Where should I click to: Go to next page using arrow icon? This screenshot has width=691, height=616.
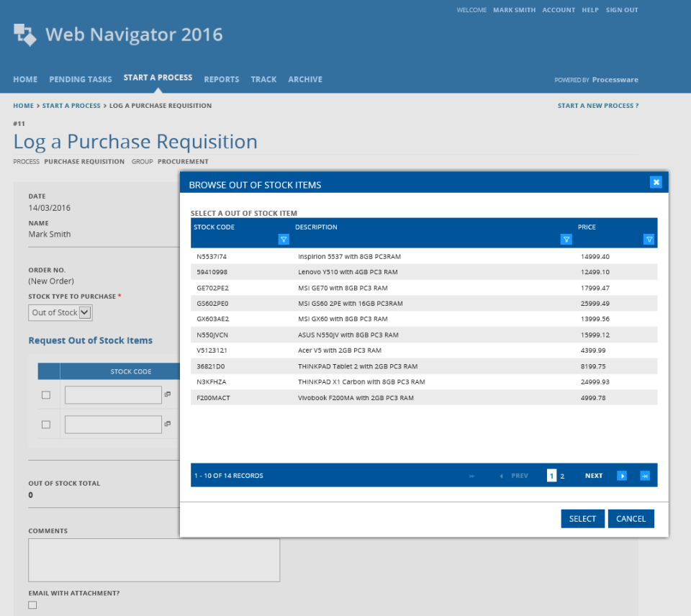coord(622,476)
